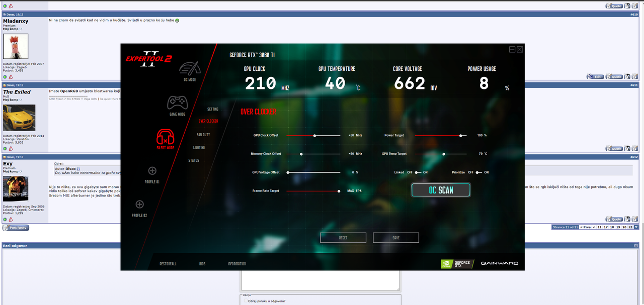Image resolution: width=644 pixels, height=305 pixels.
Task: Open the Lighting tab
Action: pyautogui.click(x=199, y=147)
